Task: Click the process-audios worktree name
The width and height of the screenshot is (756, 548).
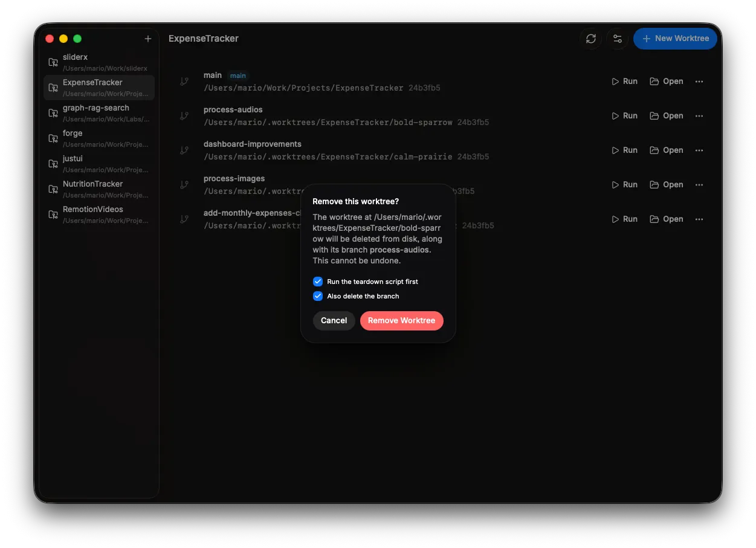Action: click(233, 110)
